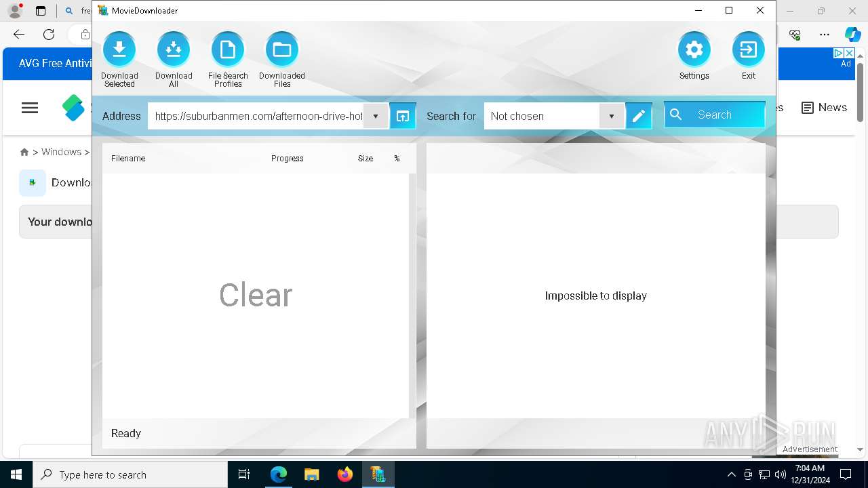Screen dimensions: 868x488
Task: Open Task View on the taskbar
Action: click(244, 474)
